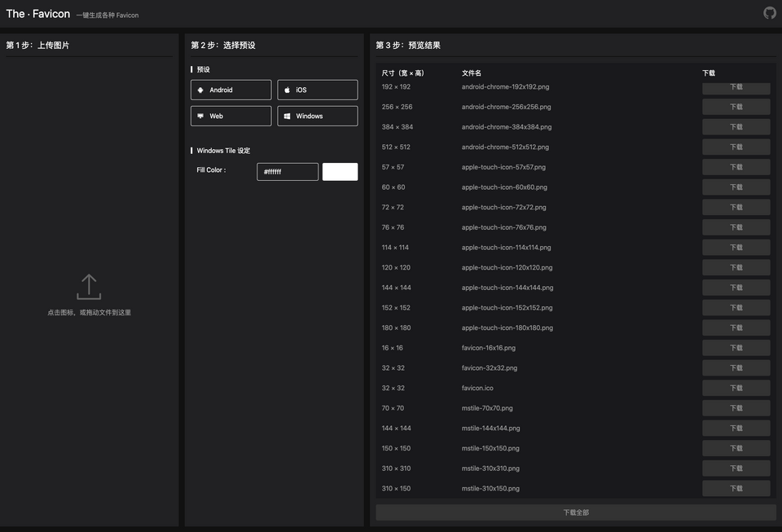Click the 预设 section heading
Viewport: 782px width, 532px height.
tap(203, 69)
